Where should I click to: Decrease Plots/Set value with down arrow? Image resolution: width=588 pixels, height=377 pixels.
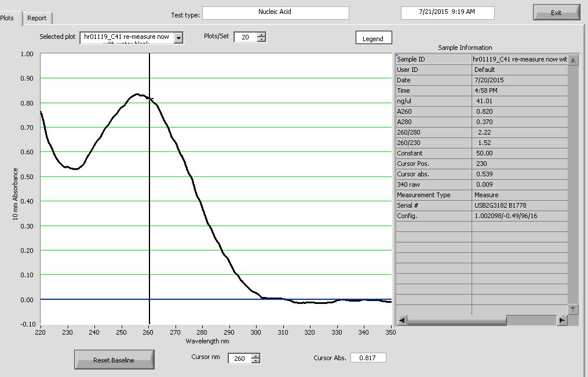(x=262, y=39)
